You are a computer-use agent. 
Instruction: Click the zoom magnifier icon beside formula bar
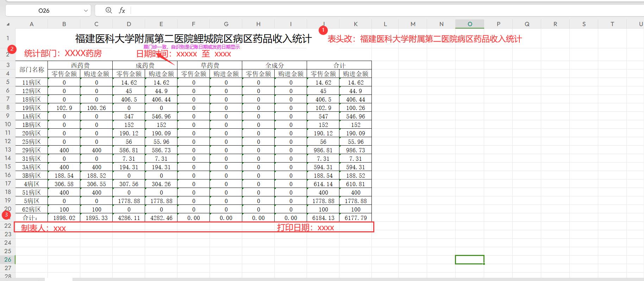(109, 11)
